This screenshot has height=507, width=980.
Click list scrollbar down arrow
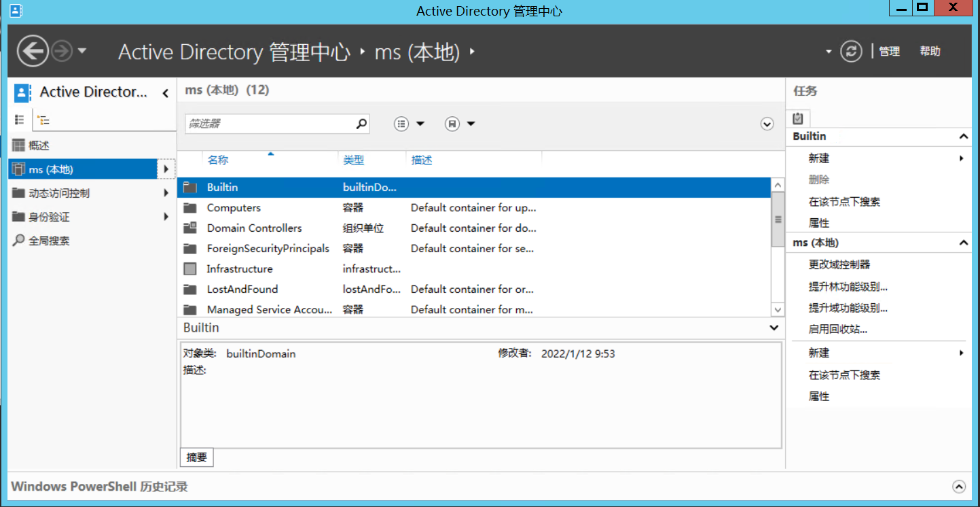pyautogui.click(x=778, y=310)
